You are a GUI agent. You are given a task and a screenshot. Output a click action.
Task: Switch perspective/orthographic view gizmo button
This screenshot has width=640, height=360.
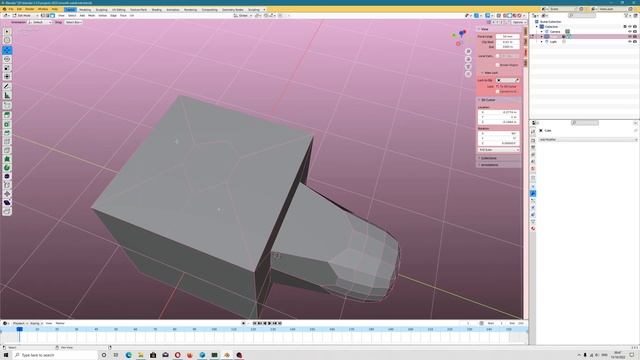[x=468, y=74]
